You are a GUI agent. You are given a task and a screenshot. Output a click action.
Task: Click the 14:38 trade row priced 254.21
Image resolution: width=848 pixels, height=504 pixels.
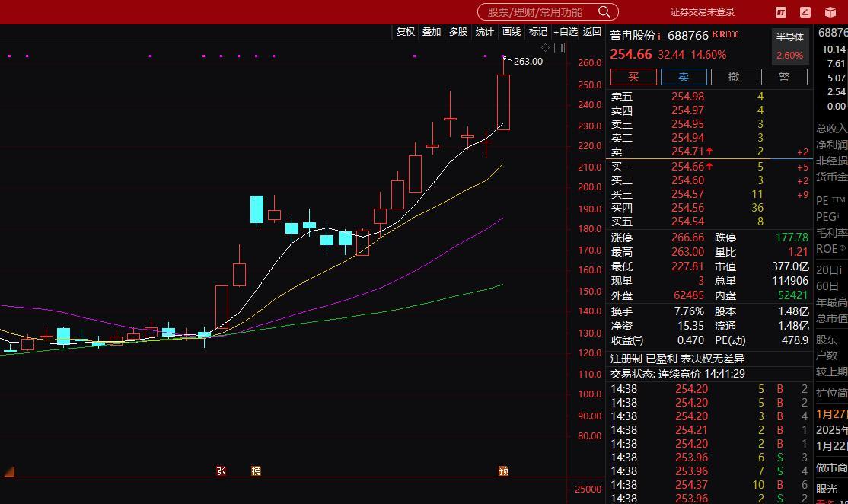[x=709, y=430]
